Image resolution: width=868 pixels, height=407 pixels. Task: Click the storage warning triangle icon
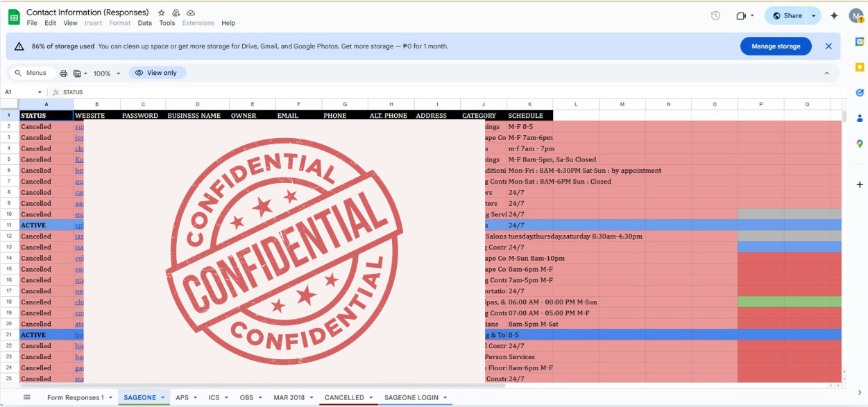(19, 46)
